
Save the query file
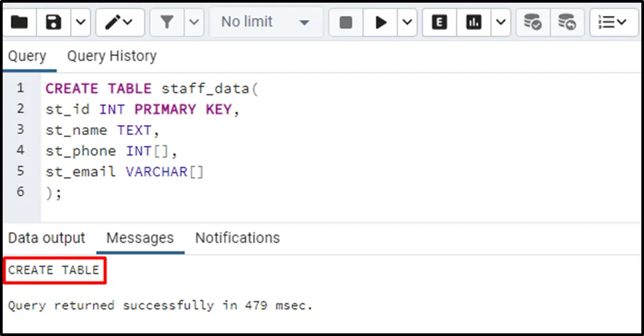pos(53,23)
